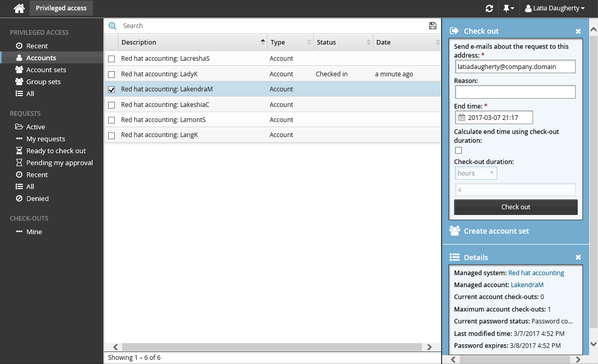Sort by the Description column header
This screenshot has height=364, width=598.
pos(192,43)
